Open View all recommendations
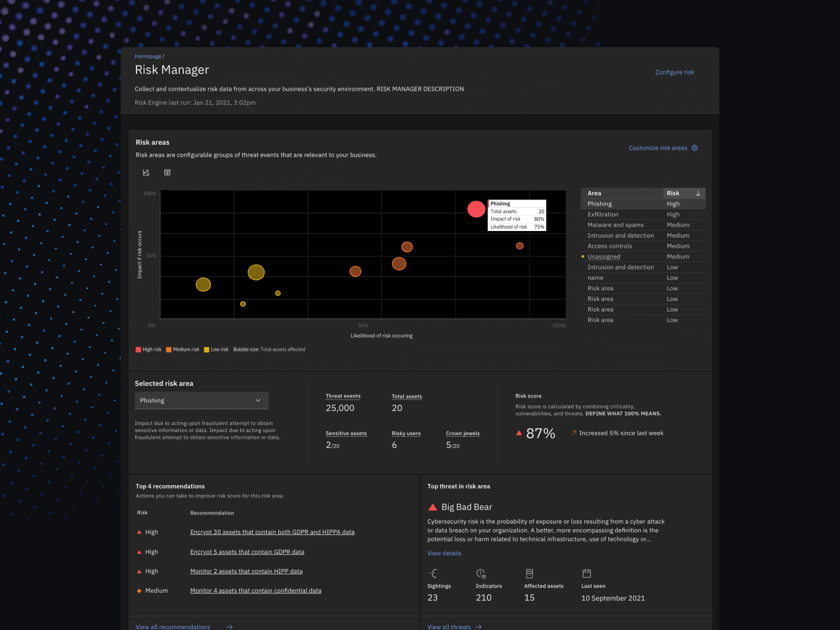This screenshot has height=630, width=840. pos(173,626)
